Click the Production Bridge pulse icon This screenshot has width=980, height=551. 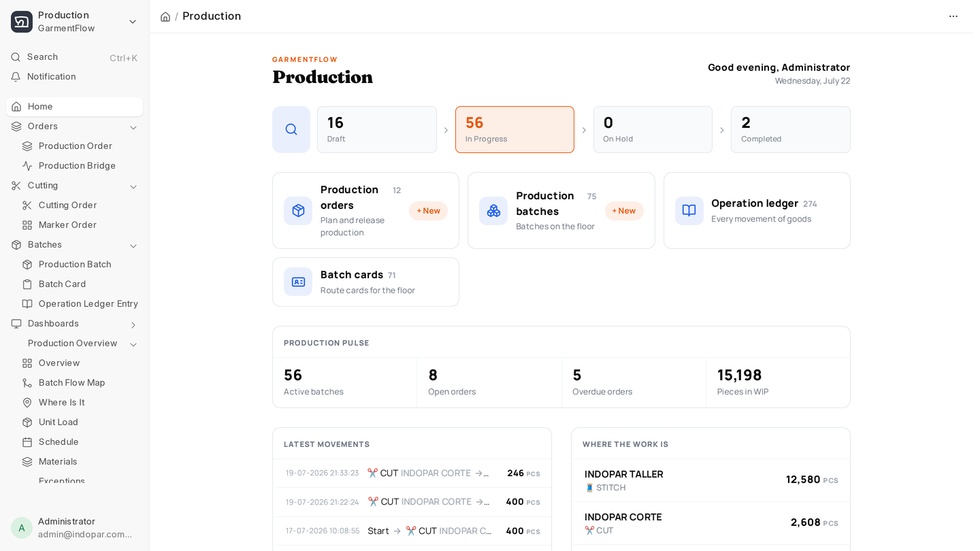point(27,166)
